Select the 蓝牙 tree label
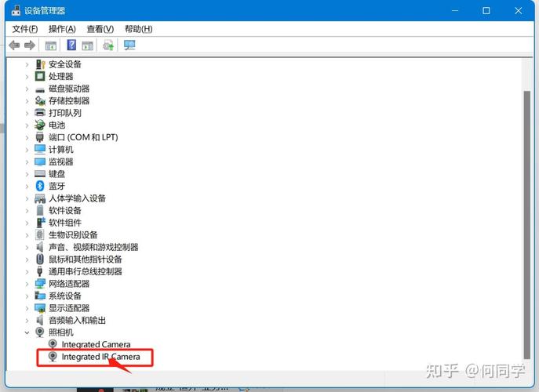 coord(56,186)
